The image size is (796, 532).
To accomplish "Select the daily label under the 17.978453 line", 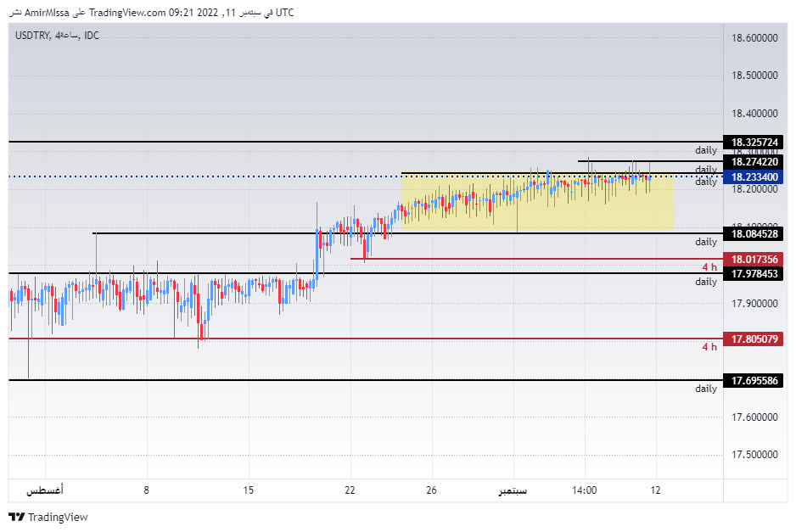I will point(706,282).
